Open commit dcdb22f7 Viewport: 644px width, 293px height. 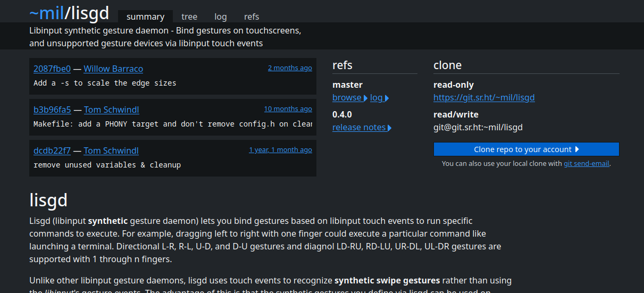tap(52, 150)
